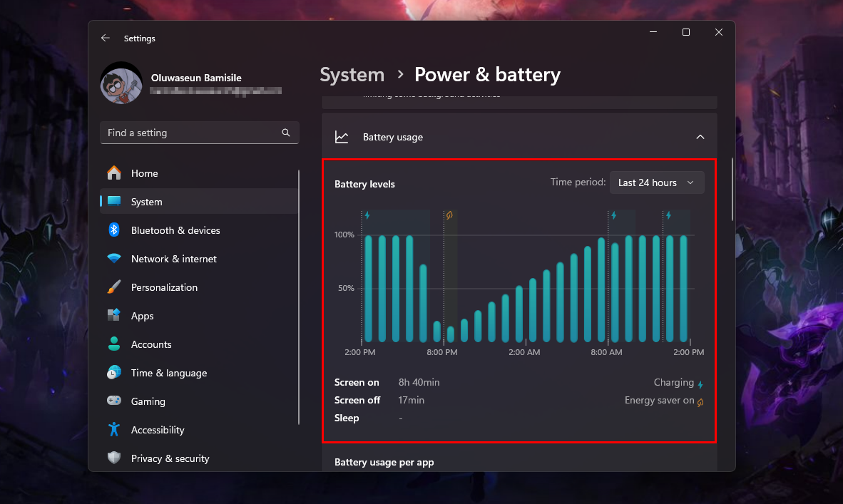This screenshot has height=504, width=843.
Task: Click the last charging bolt marker on chart
Action: [x=669, y=215]
